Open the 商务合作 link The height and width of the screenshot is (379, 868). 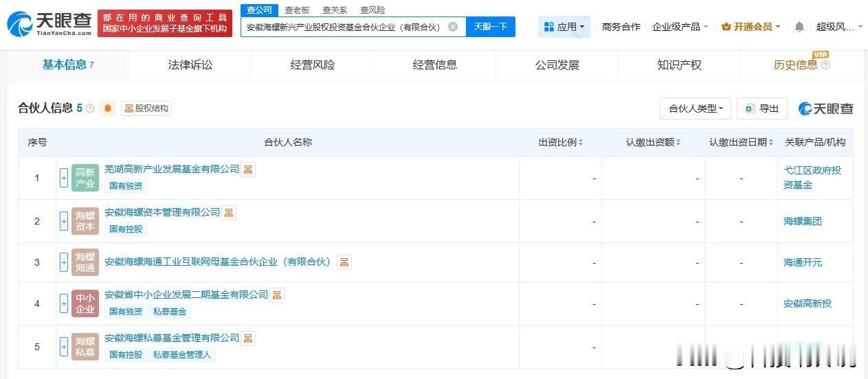point(621,27)
